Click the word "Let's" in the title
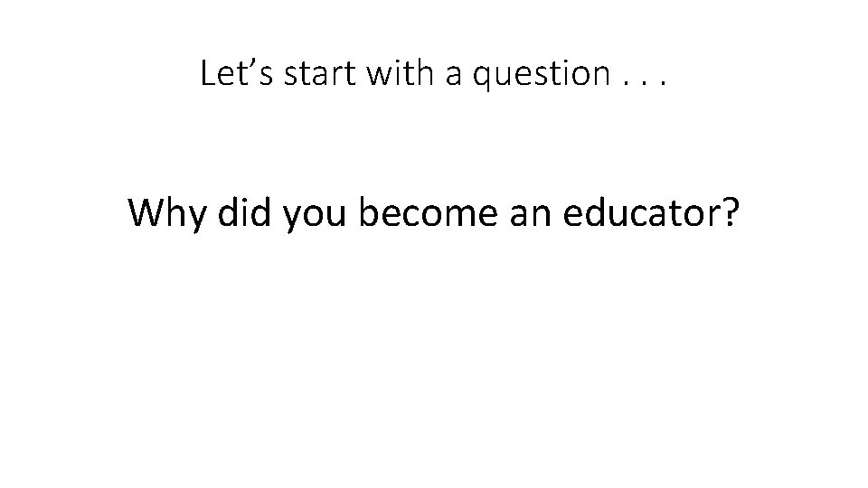868x488 pixels. 237,72
